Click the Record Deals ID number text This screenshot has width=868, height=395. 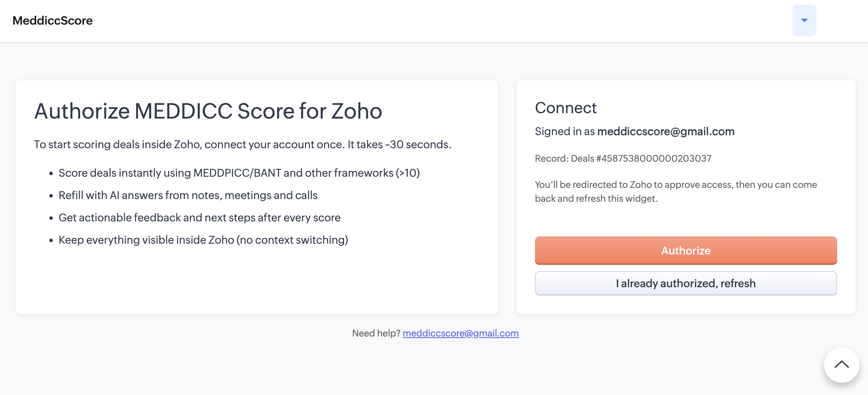[654, 159]
